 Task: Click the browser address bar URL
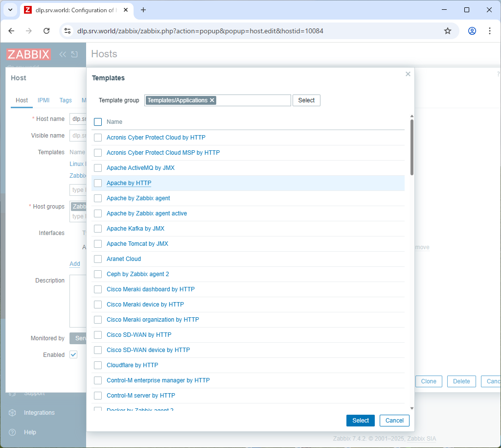point(200,31)
